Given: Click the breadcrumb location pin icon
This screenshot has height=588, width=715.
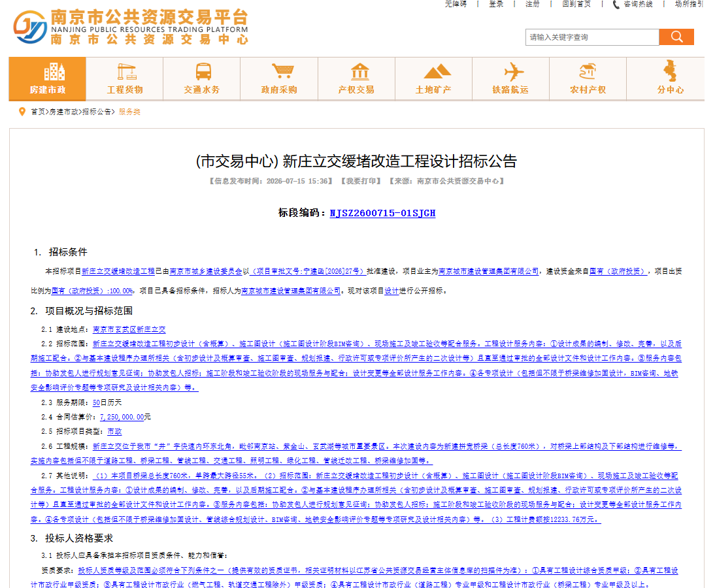Looking at the screenshot, I should pos(22,112).
